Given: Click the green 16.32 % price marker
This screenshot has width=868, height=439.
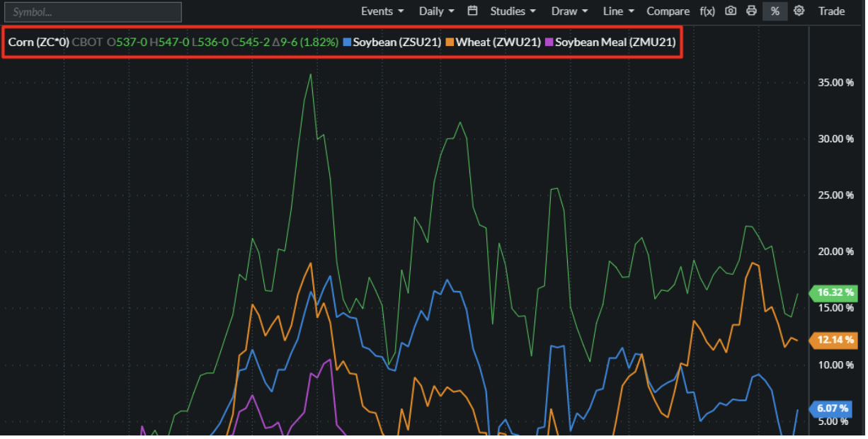Looking at the screenshot, I should click(x=833, y=292).
